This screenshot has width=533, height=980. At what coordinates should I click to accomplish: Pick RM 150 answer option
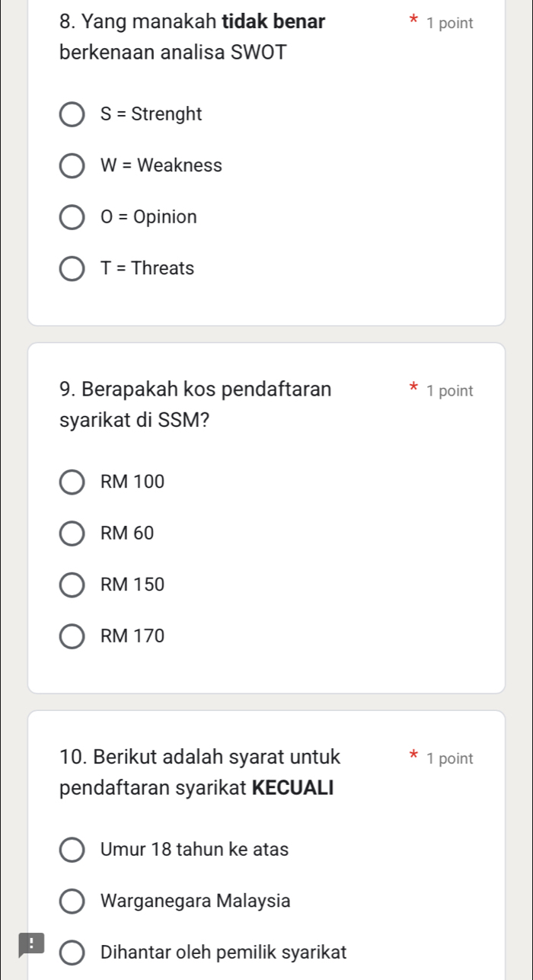tap(72, 584)
